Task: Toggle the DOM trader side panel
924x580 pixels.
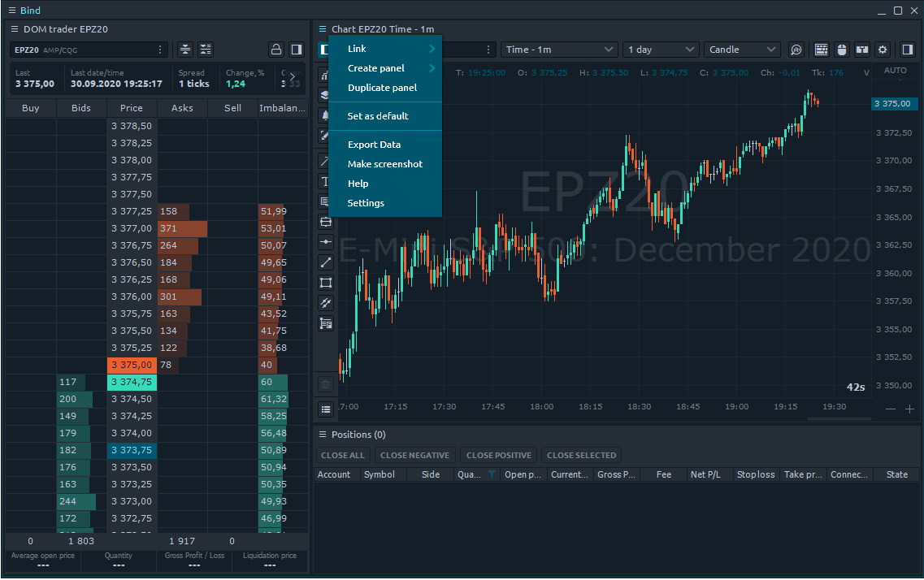Action: tap(297, 50)
